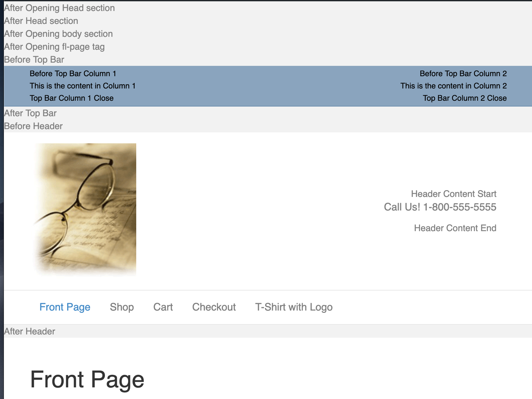Click 'Before Top Bar Column 1' text

(x=73, y=74)
